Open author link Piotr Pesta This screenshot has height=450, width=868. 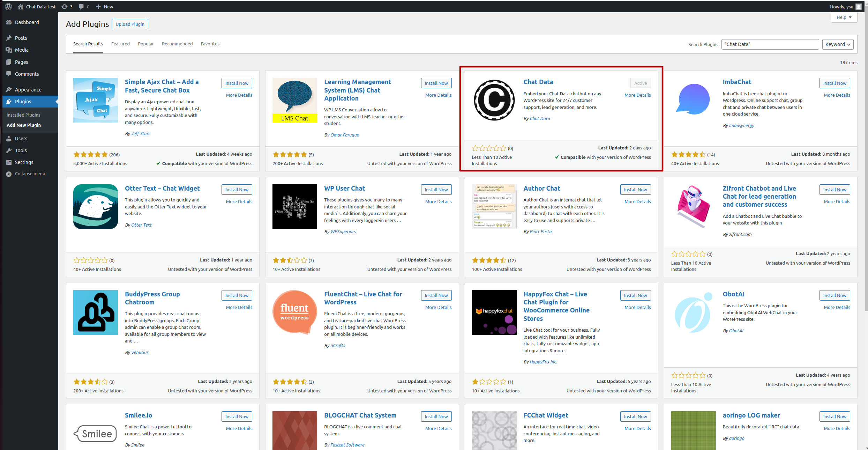point(540,231)
